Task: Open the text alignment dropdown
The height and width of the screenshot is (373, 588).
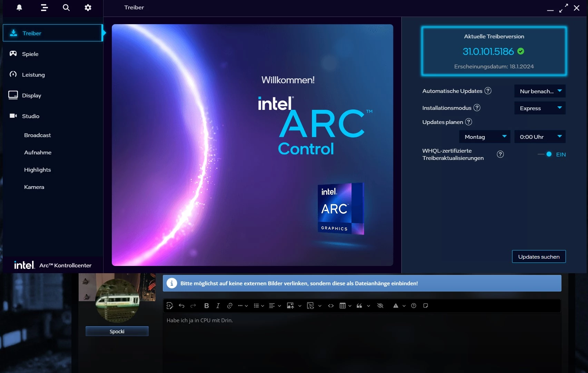Action: [275, 306]
